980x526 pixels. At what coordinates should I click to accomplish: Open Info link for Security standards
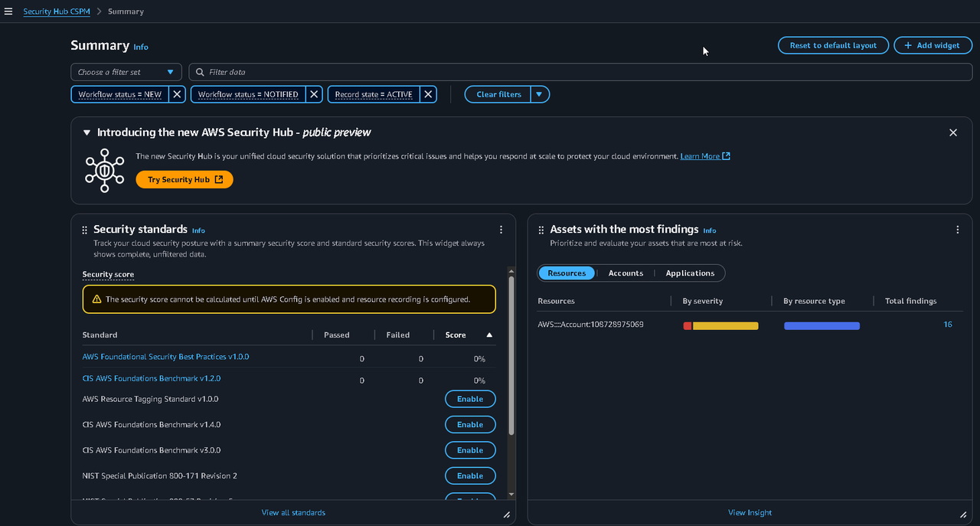[x=198, y=230]
